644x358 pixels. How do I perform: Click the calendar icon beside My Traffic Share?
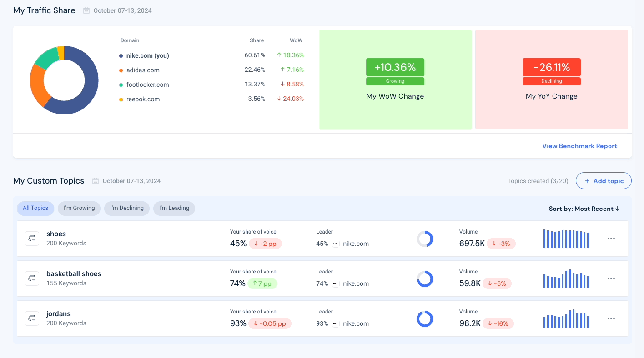[x=86, y=10]
